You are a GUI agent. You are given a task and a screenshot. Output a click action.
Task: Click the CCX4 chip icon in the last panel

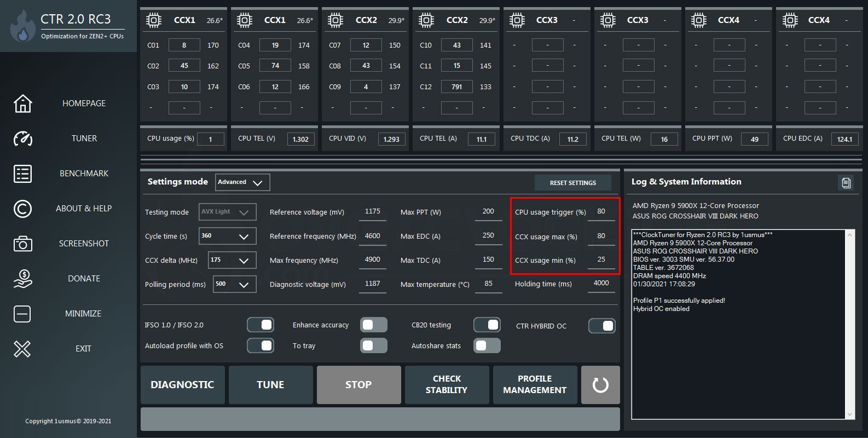click(789, 20)
